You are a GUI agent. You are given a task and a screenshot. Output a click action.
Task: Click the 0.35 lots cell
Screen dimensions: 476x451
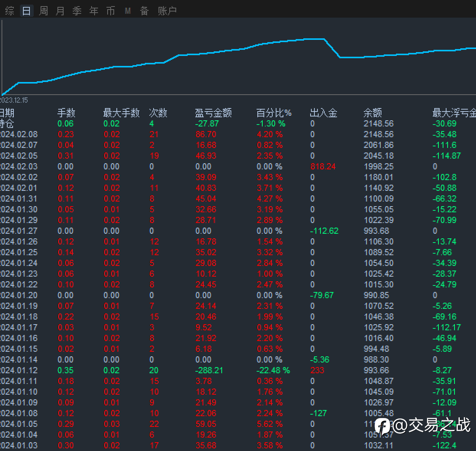pyautogui.click(x=65, y=371)
